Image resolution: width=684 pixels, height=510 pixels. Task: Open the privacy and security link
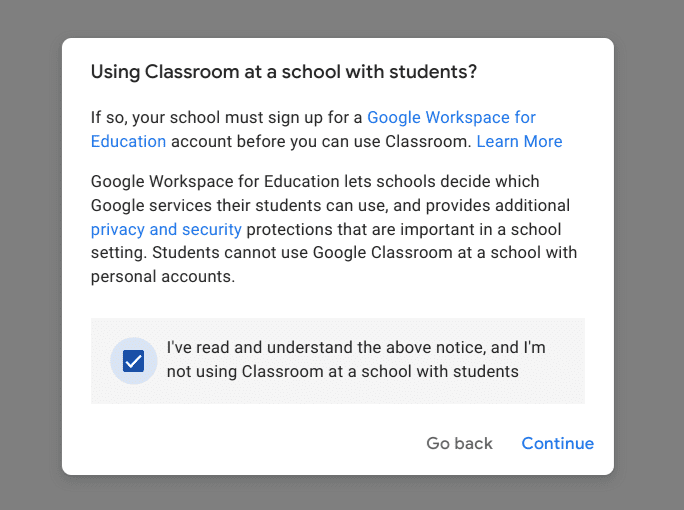point(166,229)
